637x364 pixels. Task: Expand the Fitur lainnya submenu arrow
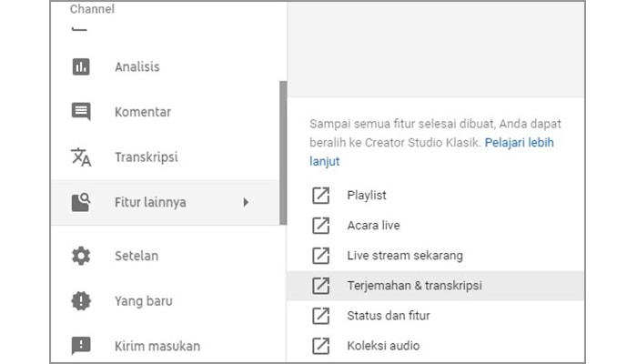246,202
